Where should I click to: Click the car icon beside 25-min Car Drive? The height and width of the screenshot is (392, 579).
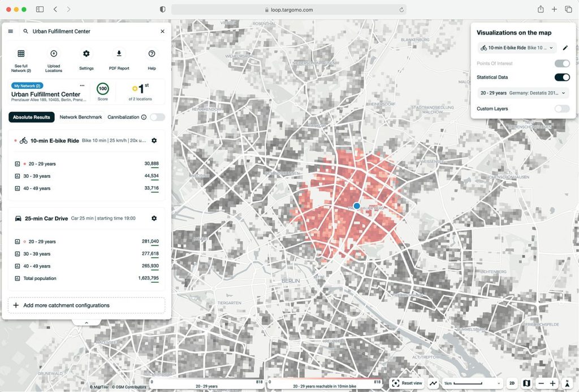18,218
